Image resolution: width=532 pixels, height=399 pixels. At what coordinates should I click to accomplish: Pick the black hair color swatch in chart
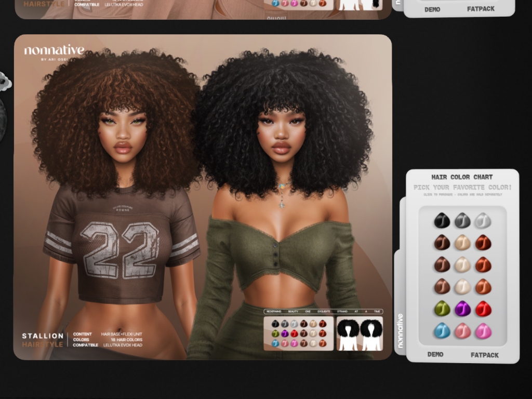click(442, 221)
